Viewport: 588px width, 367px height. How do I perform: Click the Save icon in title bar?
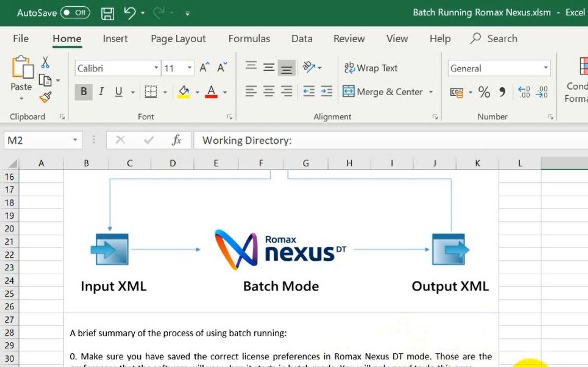pyautogui.click(x=108, y=14)
